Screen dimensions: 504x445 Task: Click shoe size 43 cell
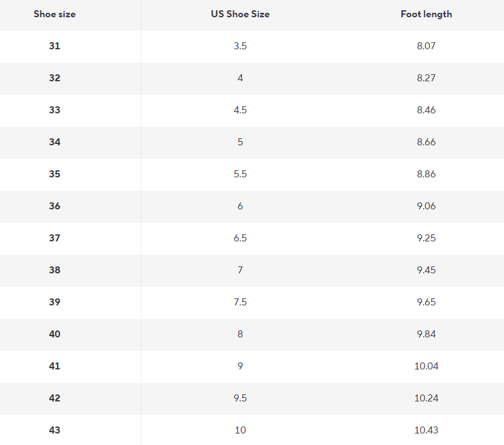tap(54, 430)
